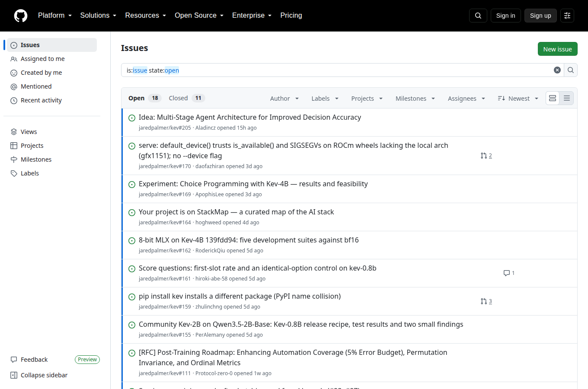Clear the issue search filter

(557, 70)
